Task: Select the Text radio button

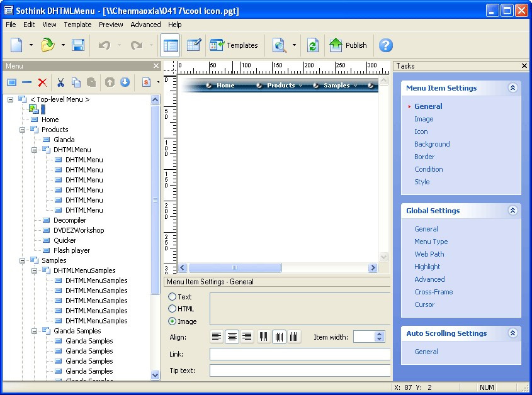Action: coord(173,297)
